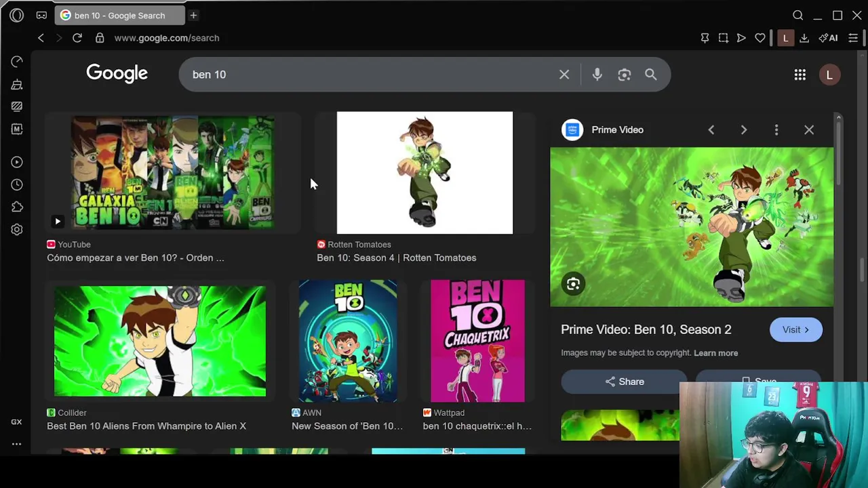Click the page scrollbar on the right edge

coord(863,271)
